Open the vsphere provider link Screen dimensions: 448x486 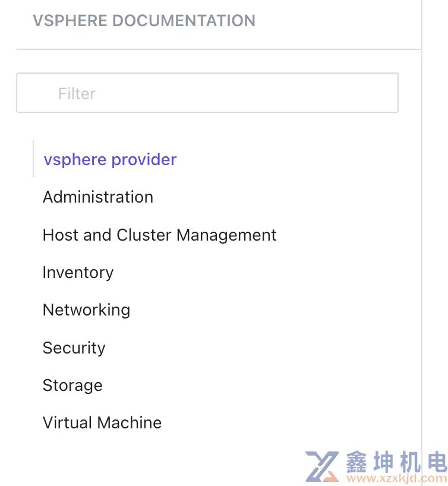click(110, 160)
